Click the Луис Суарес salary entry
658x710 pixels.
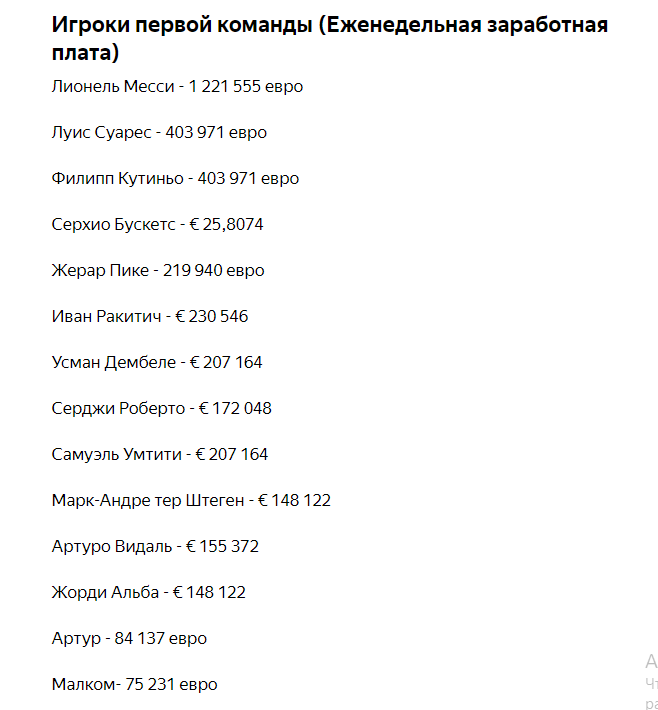coord(159,133)
